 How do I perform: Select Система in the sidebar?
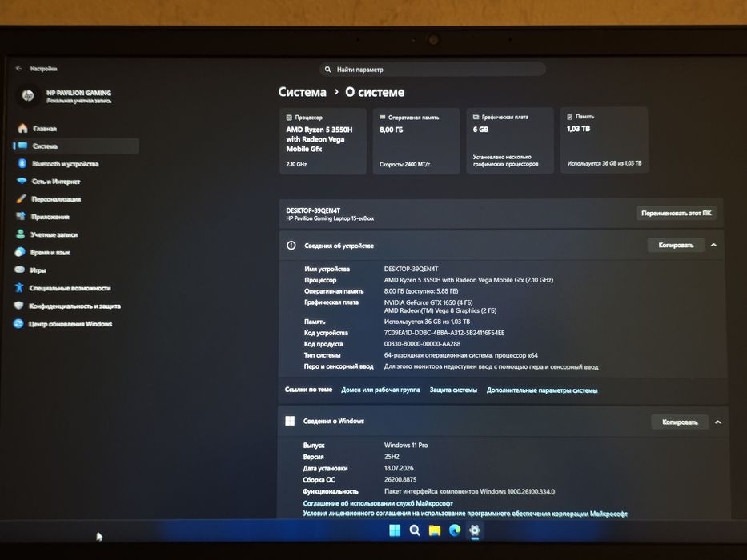[x=76, y=146]
